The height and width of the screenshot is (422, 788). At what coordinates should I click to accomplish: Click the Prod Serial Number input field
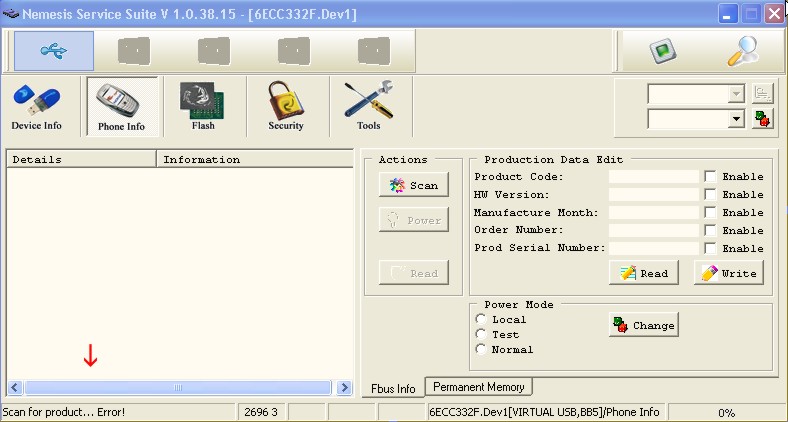(654, 248)
